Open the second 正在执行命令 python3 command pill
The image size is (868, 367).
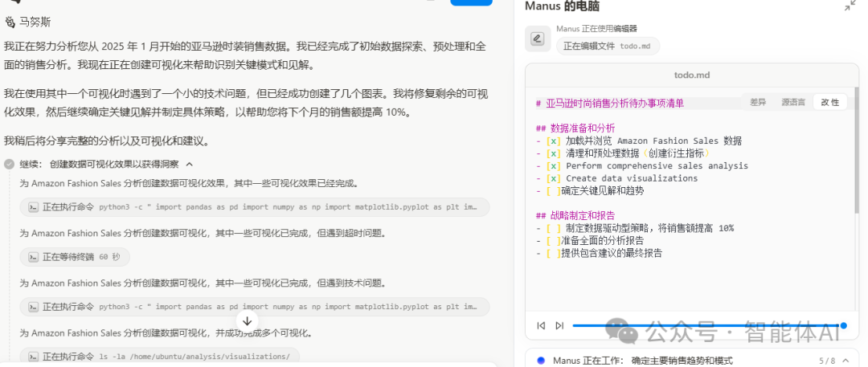tap(255, 307)
